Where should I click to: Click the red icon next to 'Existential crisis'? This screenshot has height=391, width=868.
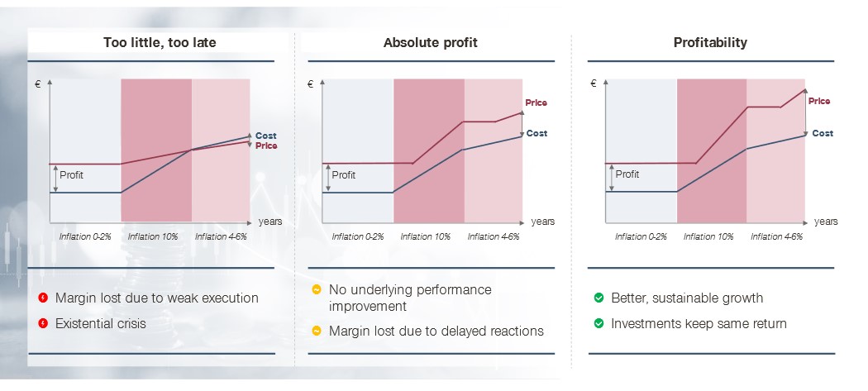point(43,323)
